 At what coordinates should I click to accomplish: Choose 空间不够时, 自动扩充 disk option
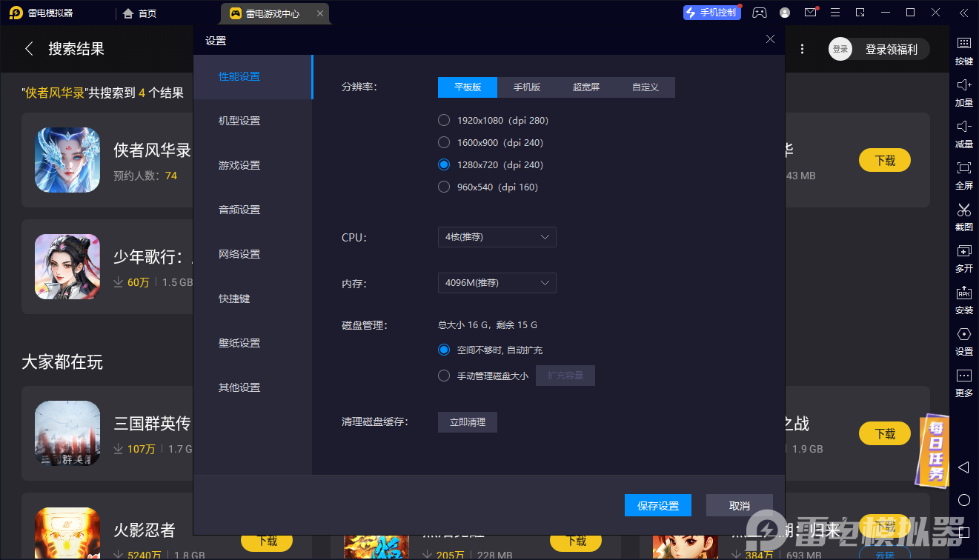coord(444,350)
